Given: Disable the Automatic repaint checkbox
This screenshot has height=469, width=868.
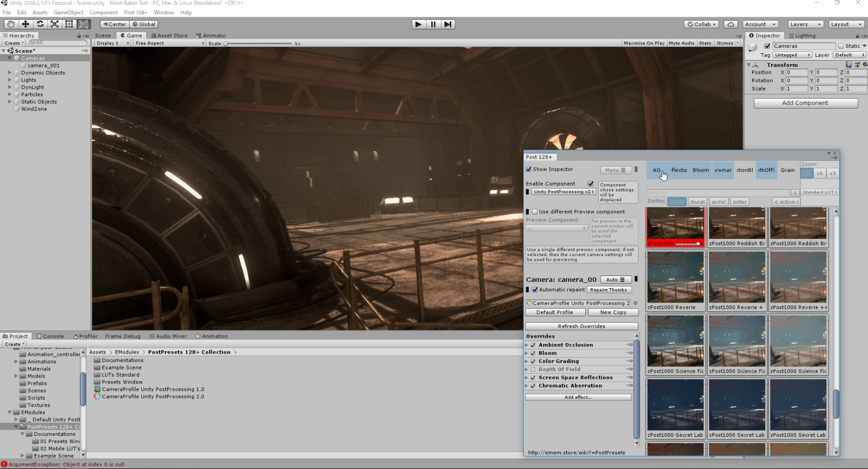Looking at the screenshot, I should click(x=535, y=290).
